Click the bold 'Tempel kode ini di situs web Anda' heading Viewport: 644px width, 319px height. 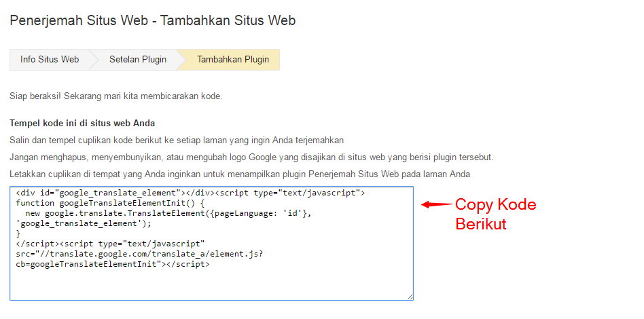(82, 123)
